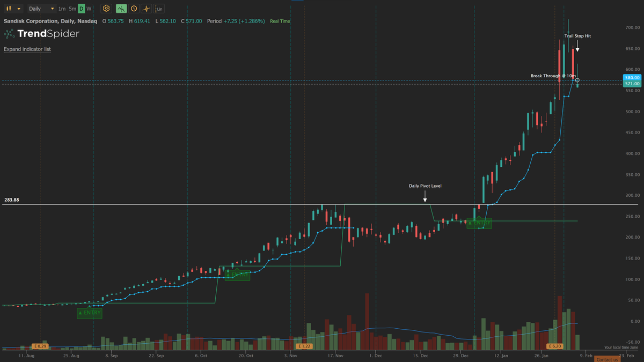Image resolution: width=644 pixels, height=362 pixels.
Task: Open the candlestick chart type selector
Action: tap(13, 9)
